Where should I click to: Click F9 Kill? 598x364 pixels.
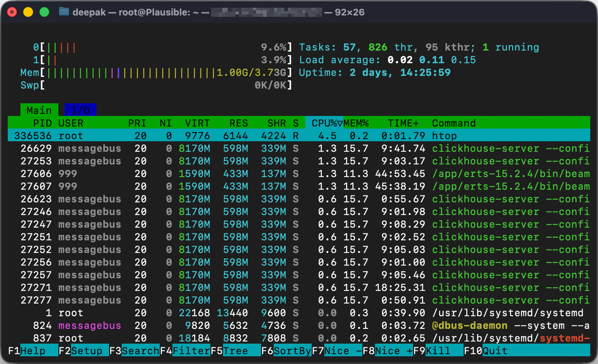coord(439,350)
